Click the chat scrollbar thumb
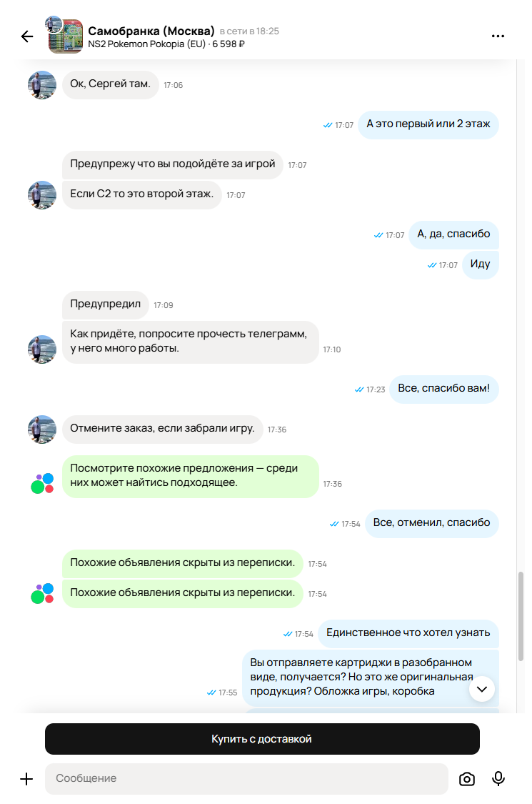The height and width of the screenshot is (804, 532). tap(521, 616)
